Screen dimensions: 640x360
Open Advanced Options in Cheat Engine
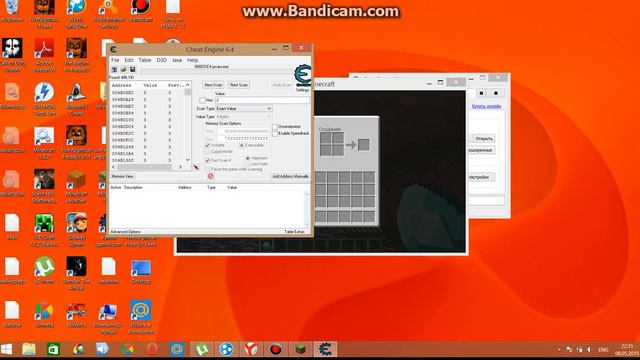tap(126, 231)
